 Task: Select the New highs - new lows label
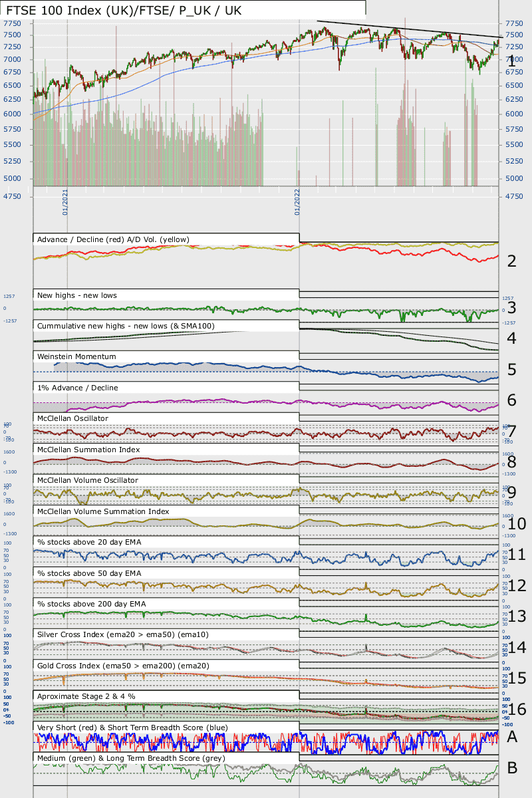pyautogui.click(x=78, y=295)
